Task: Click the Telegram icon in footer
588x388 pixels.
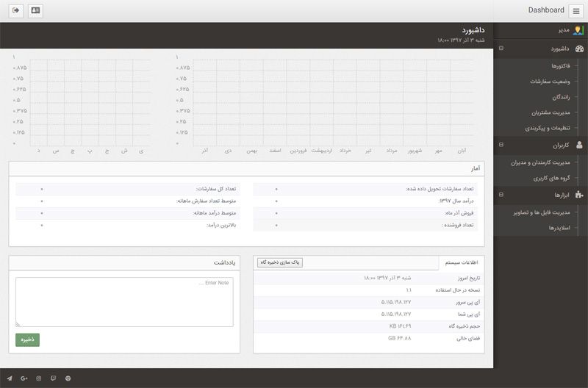Action: 10,378
